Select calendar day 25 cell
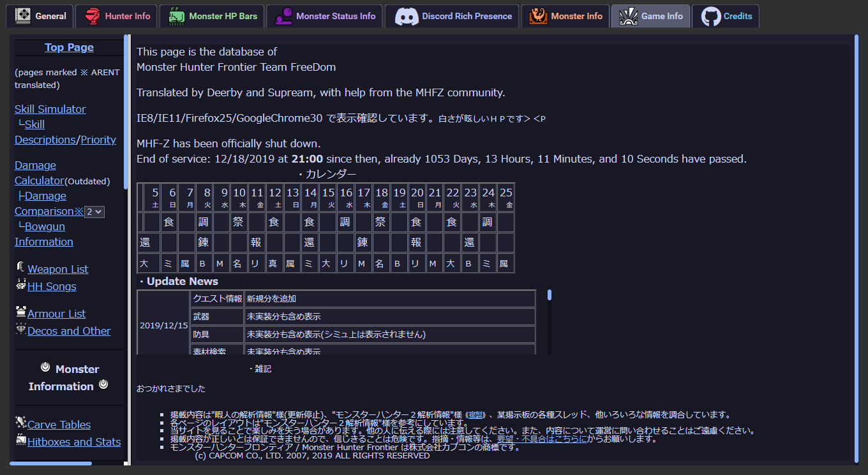 (505, 197)
